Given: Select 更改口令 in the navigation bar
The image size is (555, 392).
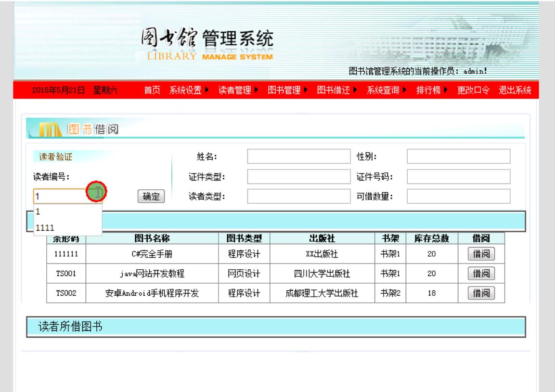Looking at the screenshot, I should (473, 90).
